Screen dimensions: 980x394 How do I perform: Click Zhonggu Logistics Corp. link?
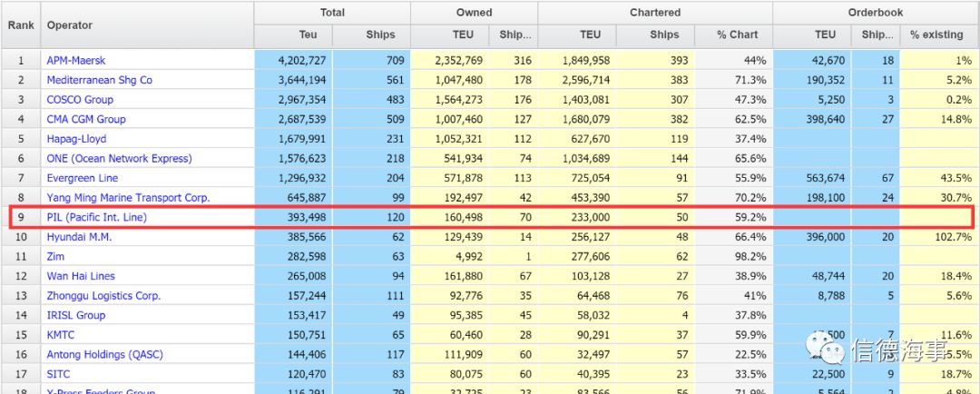tap(103, 296)
